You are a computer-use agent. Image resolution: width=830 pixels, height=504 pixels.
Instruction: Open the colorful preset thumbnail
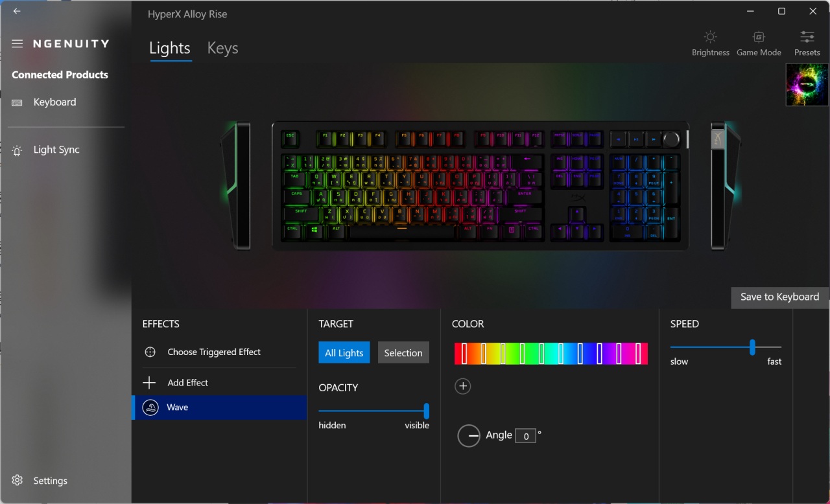coord(807,84)
